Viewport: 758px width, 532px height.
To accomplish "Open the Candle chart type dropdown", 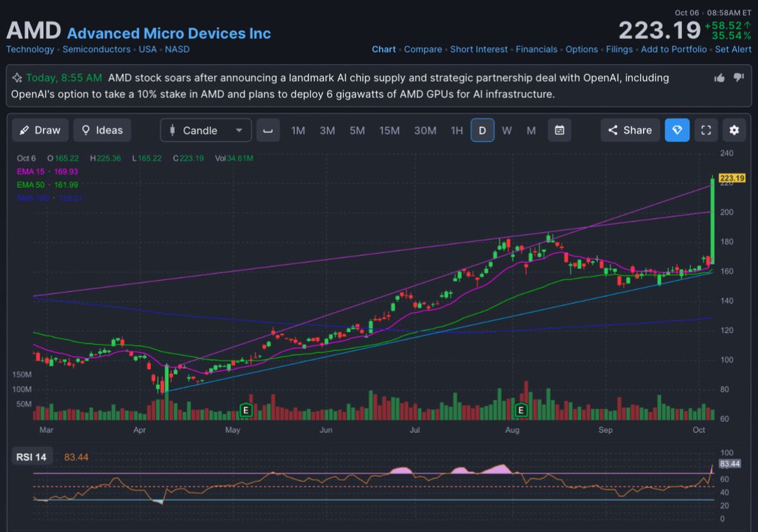I will point(205,130).
